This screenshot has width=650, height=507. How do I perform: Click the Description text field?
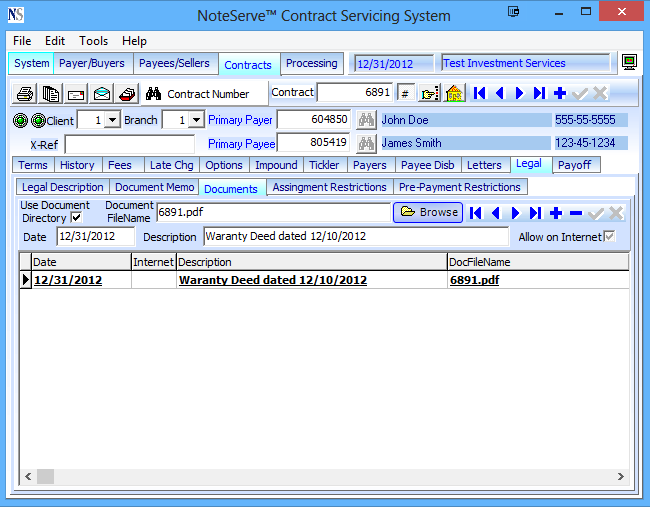[356, 237]
